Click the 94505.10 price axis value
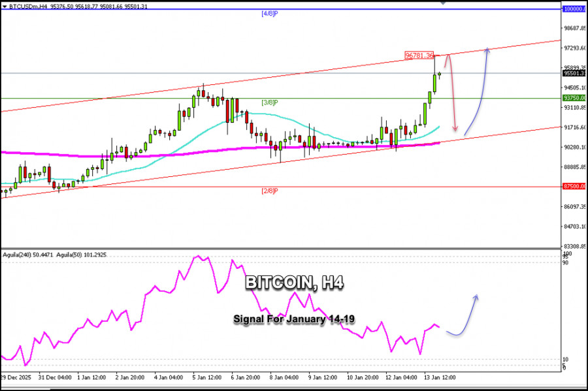 (x=575, y=87)
